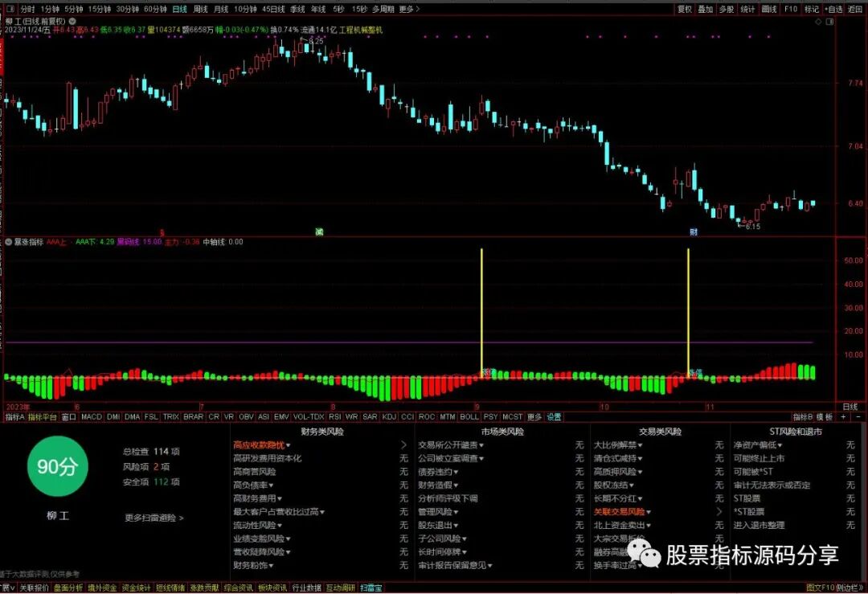Click the 标记 mark button
The height and width of the screenshot is (594, 868).
[812, 9]
